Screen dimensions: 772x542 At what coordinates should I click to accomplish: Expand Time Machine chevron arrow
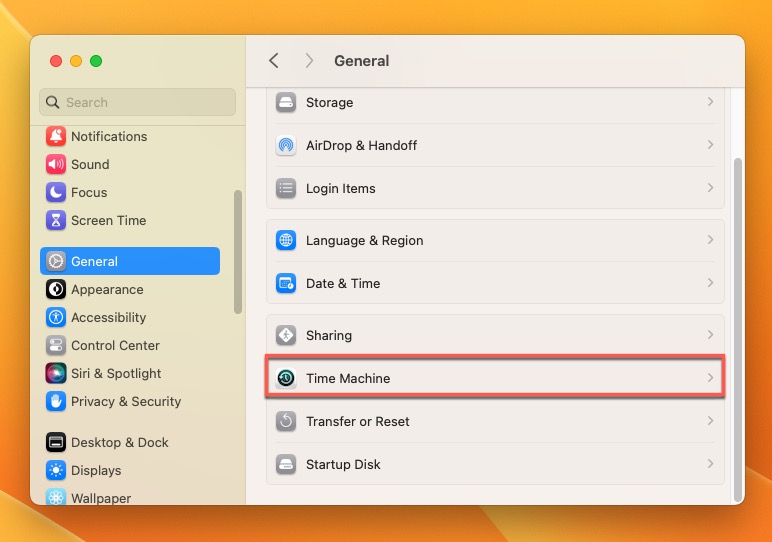pyautogui.click(x=710, y=378)
